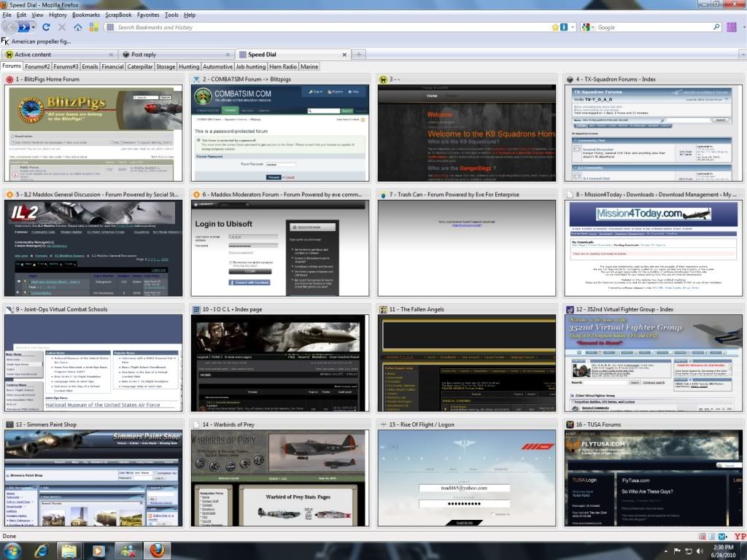Screen dimensions: 747x560
Task: Select the Emails dial group tab
Action: (90, 66)
